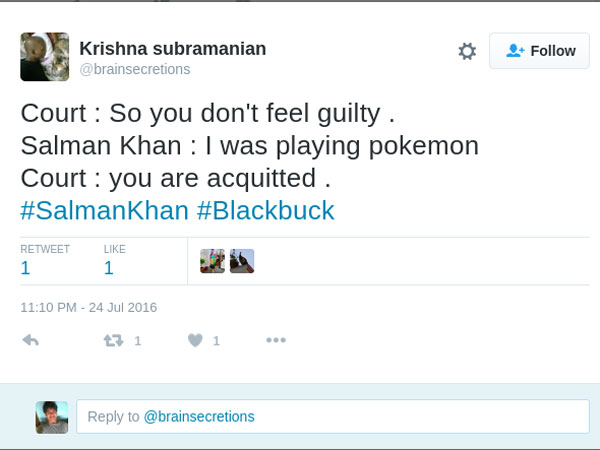
Task: Open Krishna subramanian's profile picture
Action: click(45, 57)
